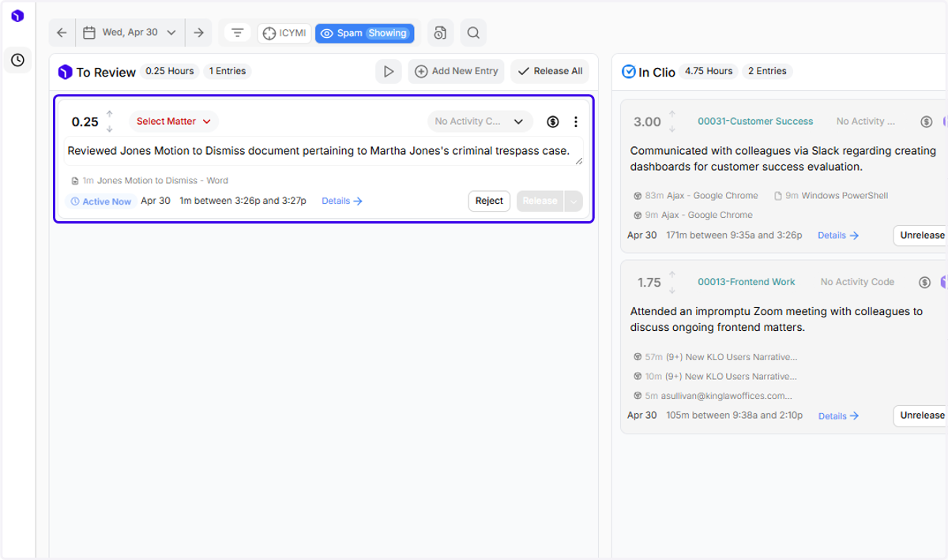Click the Jones Motion to Dismiss narrative field
Image resolution: width=948 pixels, height=560 pixels.
pyautogui.click(x=323, y=151)
